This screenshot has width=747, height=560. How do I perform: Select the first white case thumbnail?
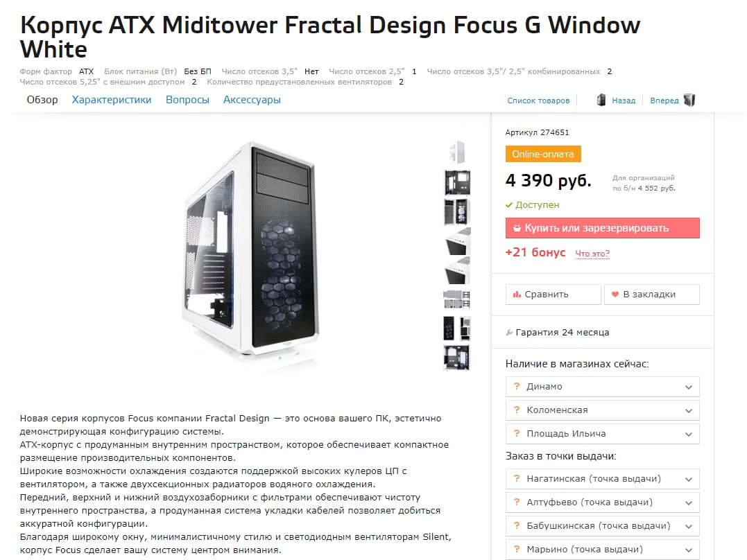(457, 152)
